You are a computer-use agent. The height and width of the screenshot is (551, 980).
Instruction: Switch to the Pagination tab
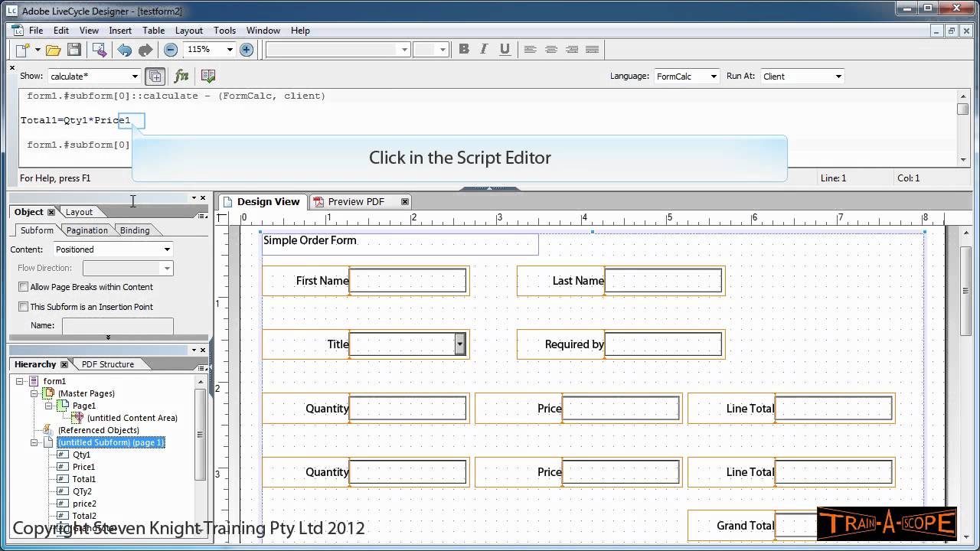(x=87, y=230)
